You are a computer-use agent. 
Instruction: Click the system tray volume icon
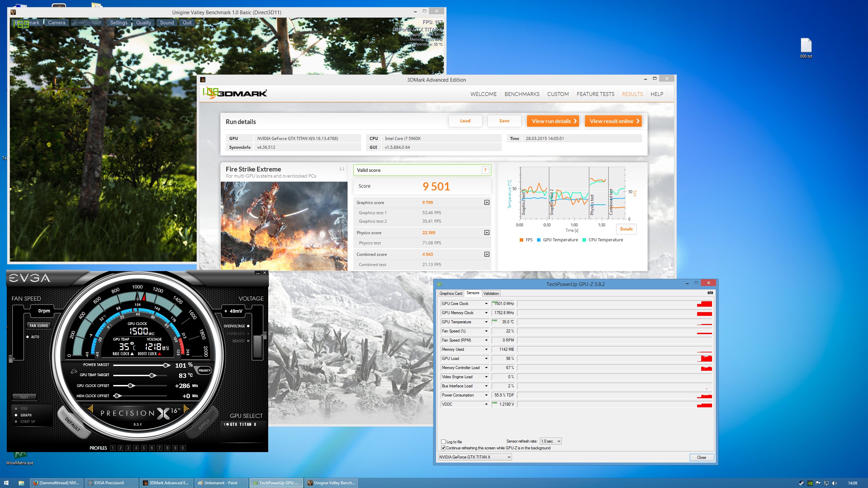tap(834, 483)
